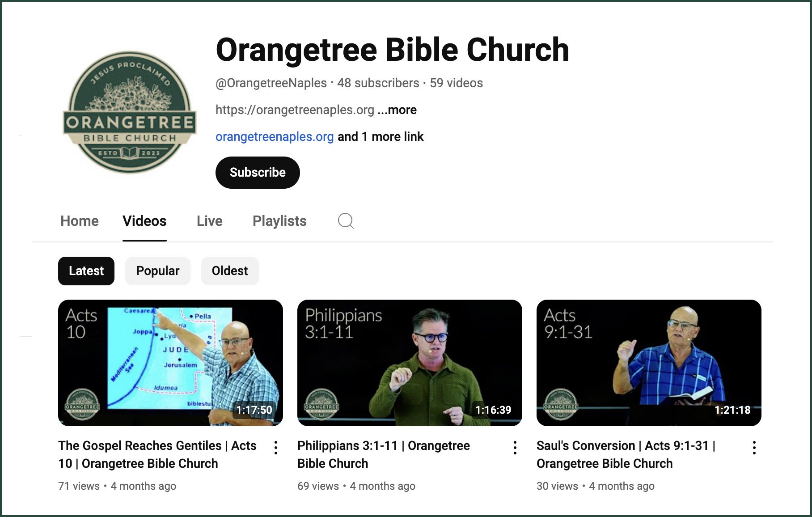Open options menu on the Acts 10 video
The height and width of the screenshot is (517, 812).
click(x=276, y=447)
